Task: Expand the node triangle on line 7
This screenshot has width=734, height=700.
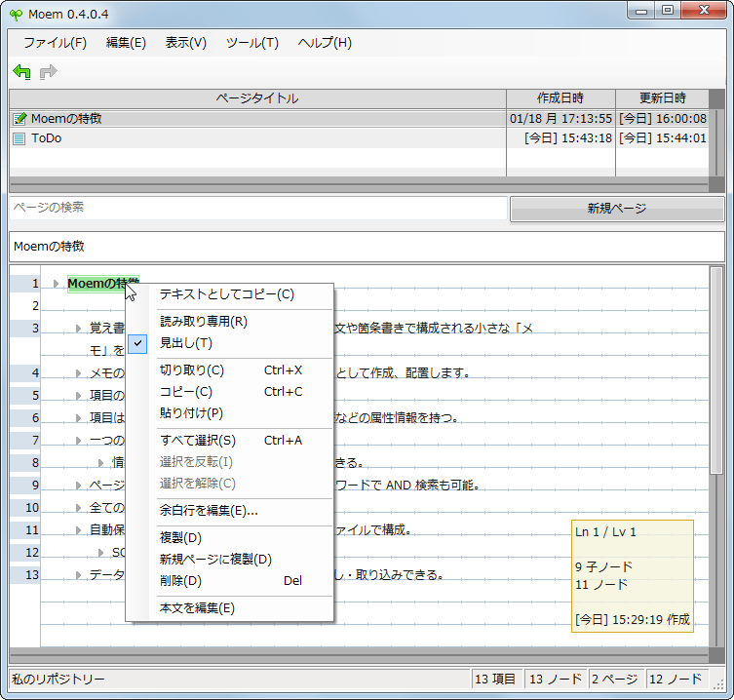Action: tap(79, 441)
